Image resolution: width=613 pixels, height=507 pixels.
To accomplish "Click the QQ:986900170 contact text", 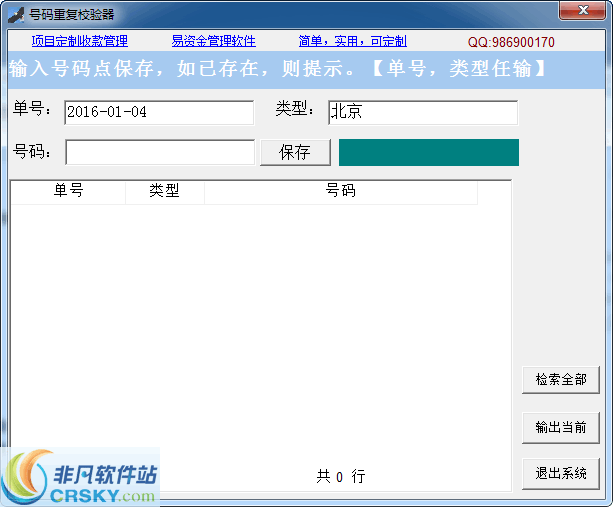I will (511, 42).
